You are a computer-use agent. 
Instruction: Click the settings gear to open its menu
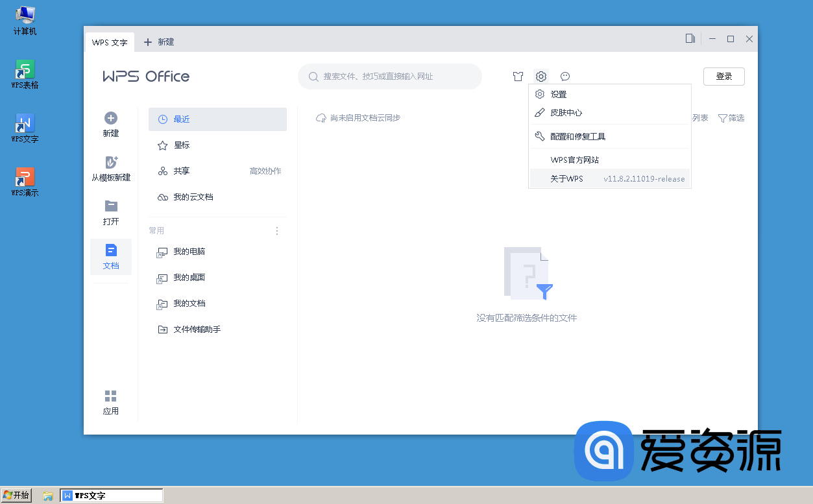(541, 77)
